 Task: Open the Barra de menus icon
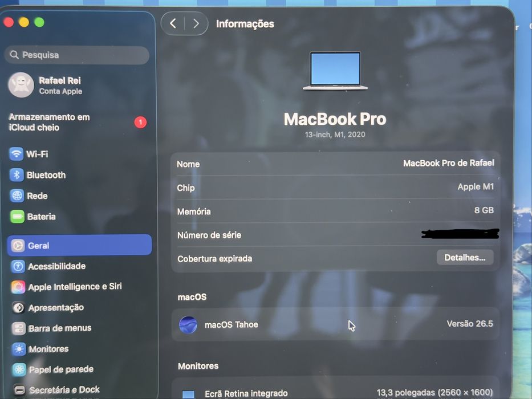point(19,328)
